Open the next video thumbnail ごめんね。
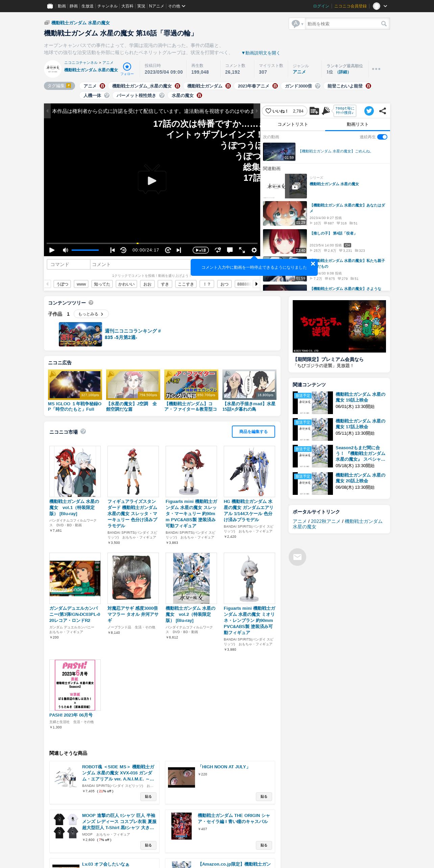This screenshot has width=434, height=868. [279, 152]
